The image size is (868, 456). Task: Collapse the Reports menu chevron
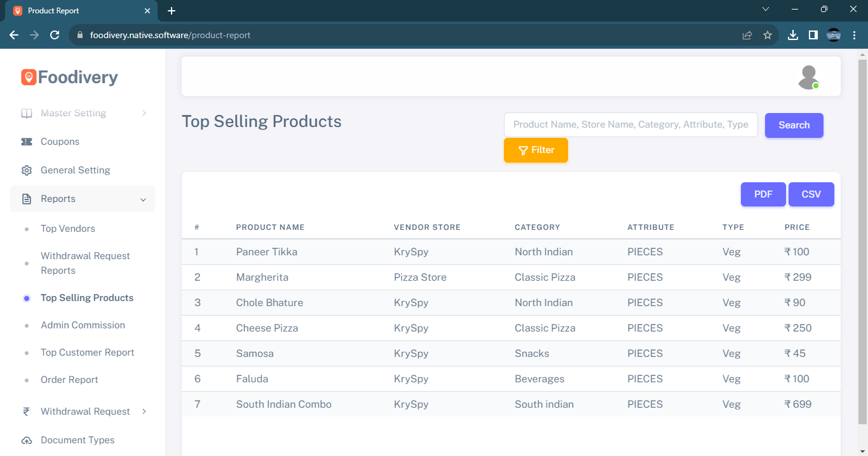pyautogui.click(x=144, y=199)
